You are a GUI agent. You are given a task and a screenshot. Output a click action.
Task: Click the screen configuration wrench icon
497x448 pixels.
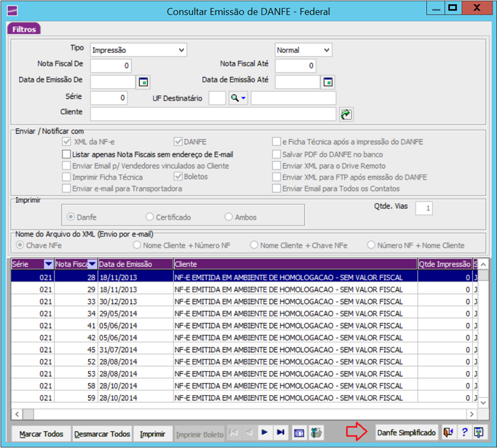coord(479,432)
